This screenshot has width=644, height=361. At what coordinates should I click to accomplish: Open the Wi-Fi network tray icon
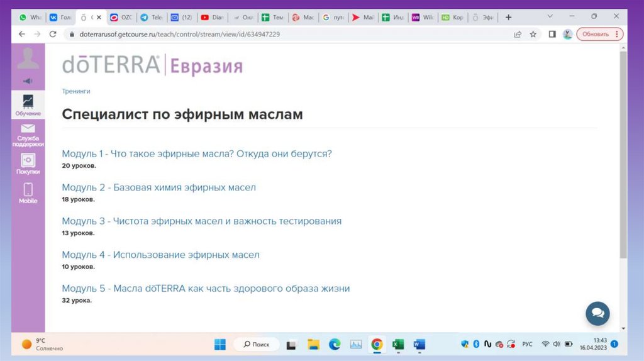(545, 344)
